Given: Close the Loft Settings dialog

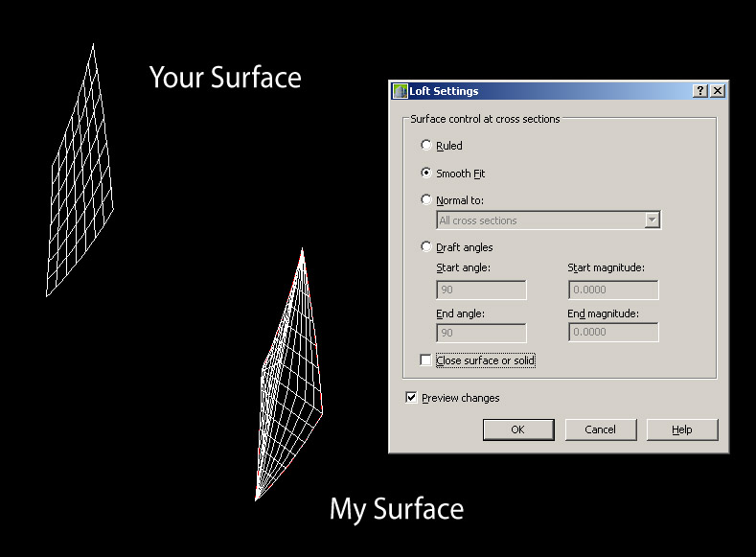Looking at the screenshot, I should click(718, 91).
